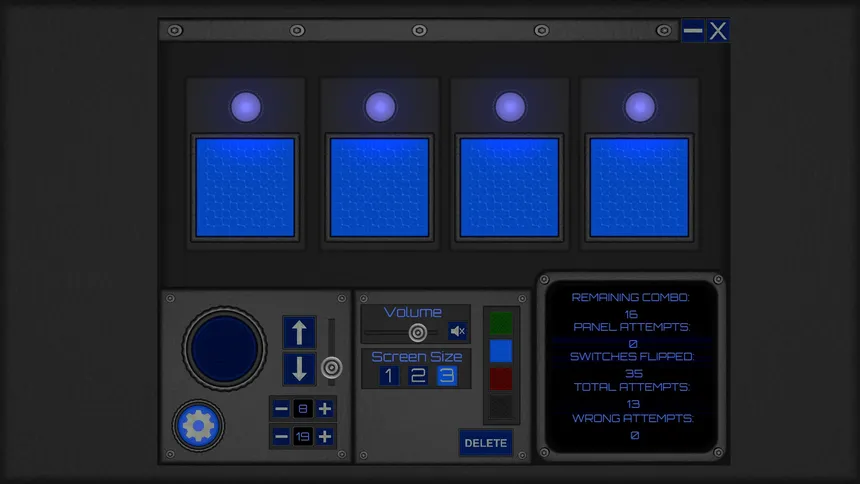This screenshot has width=860, height=484.
Task: Flip the third blue panel switch
Action: click(509, 187)
